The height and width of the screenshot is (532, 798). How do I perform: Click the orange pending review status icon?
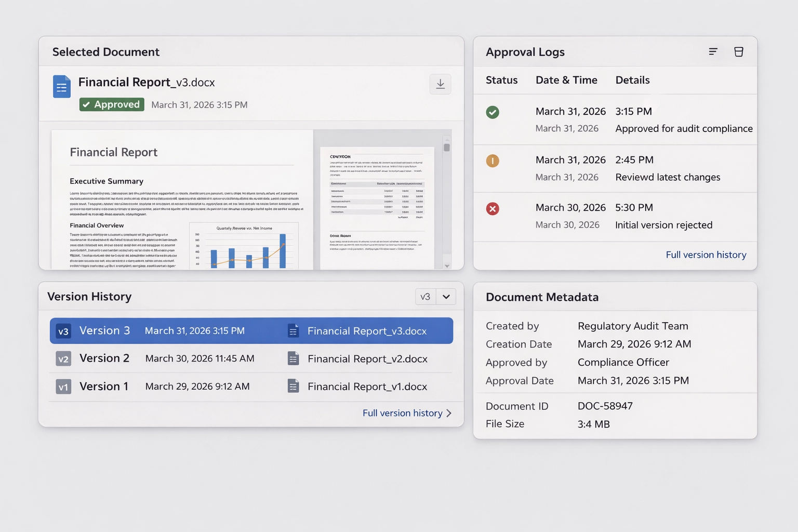493,161
